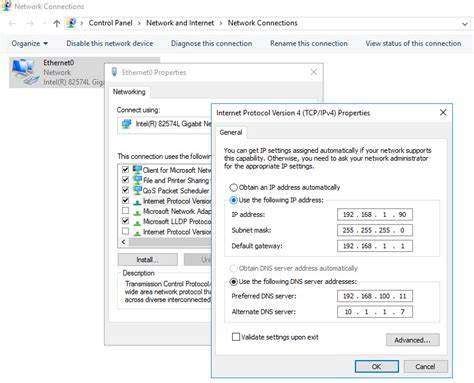Click the Control Panel icon in address bar

71,23
